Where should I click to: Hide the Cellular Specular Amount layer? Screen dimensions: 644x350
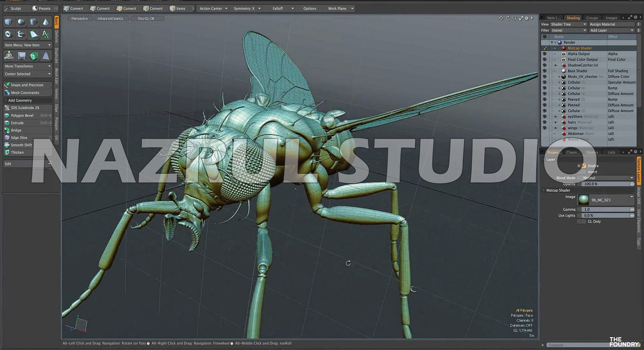pos(544,82)
